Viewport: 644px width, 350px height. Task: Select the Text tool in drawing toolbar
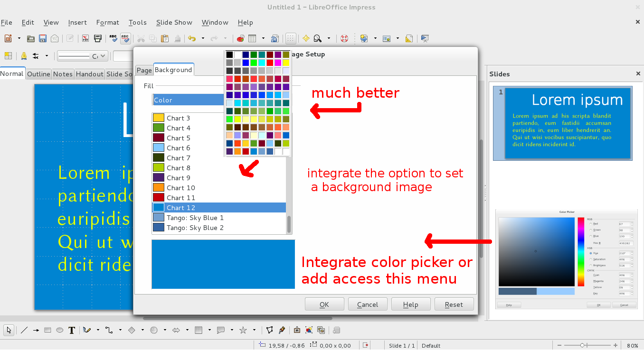[72, 330]
